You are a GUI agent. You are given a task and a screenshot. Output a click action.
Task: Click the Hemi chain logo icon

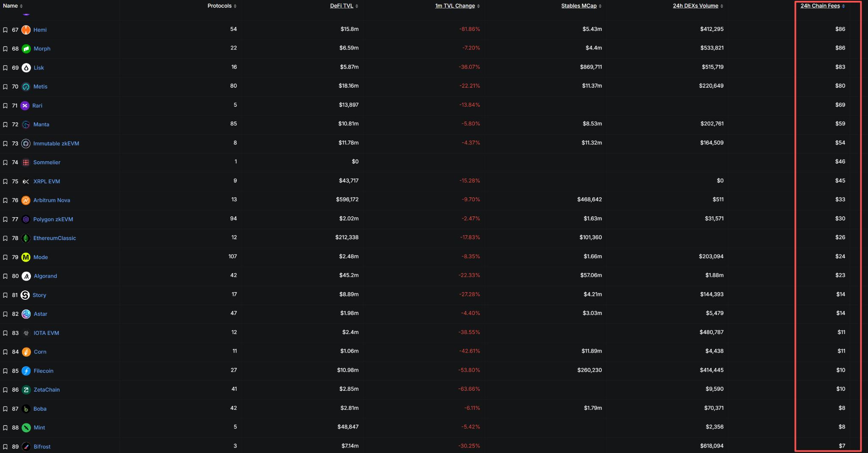click(x=26, y=30)
